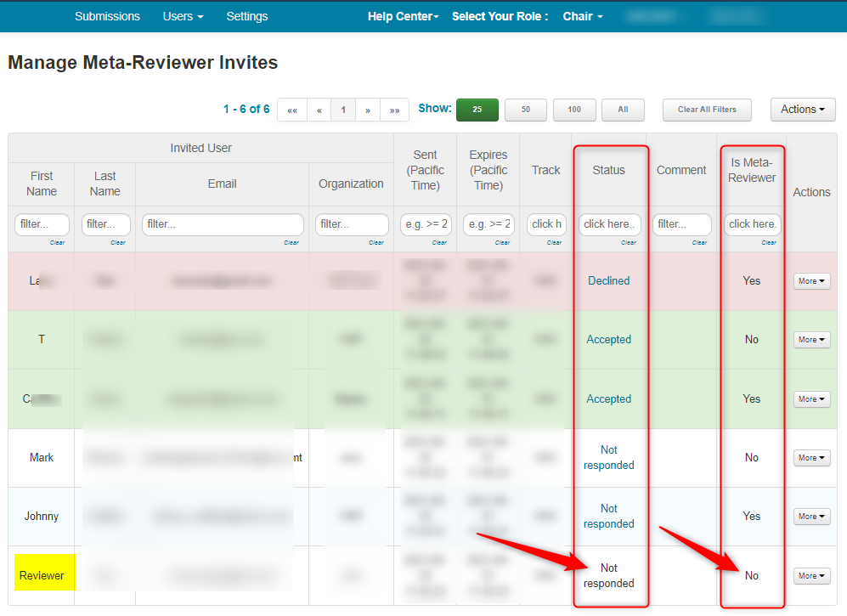Clear the Is Meta-Reviewer filter

[769, 243]
